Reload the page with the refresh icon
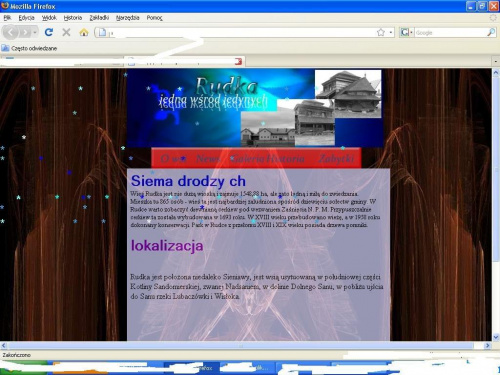This screenshot has height=375, width=500. [x=49, y=32]
